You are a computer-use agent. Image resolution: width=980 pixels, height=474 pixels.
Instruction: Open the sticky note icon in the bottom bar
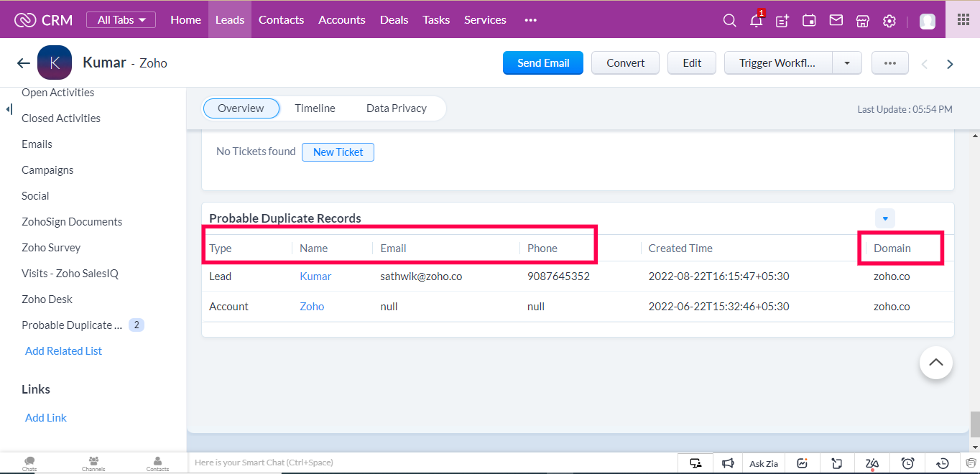pos(837,463)
